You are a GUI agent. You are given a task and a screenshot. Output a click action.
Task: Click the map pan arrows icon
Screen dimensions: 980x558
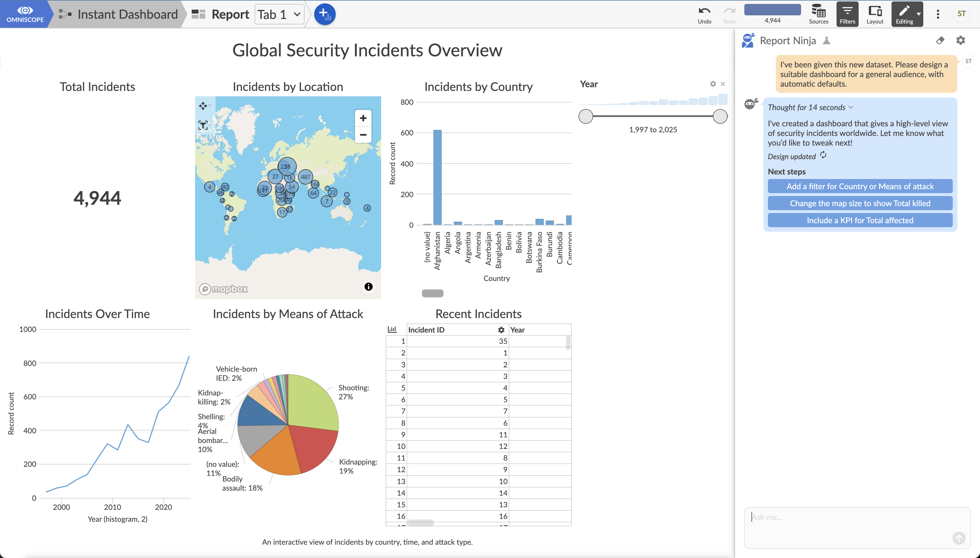click(x=203, y=105)
